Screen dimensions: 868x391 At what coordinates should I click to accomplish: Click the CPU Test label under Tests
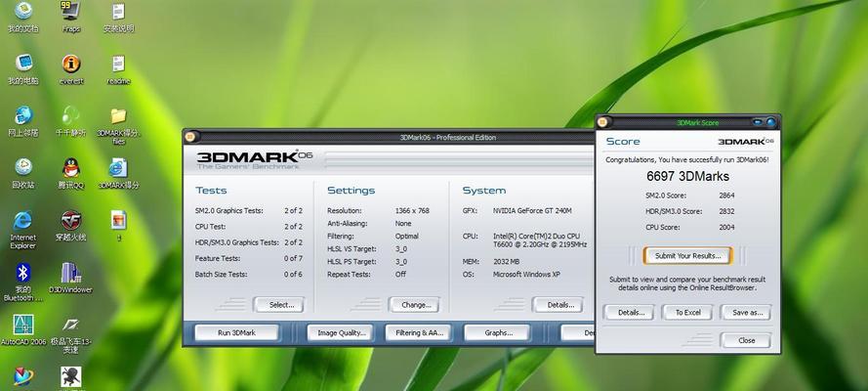click(210, 227)
